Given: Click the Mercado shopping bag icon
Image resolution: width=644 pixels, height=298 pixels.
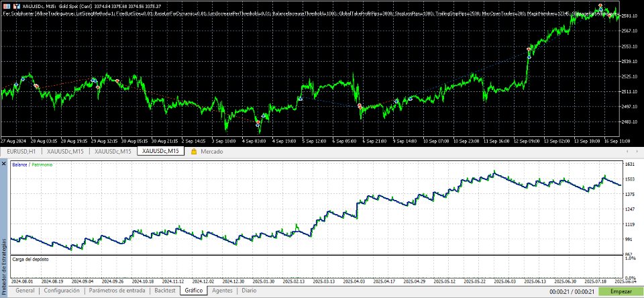Looking at the screenshot, I should 194,151.
